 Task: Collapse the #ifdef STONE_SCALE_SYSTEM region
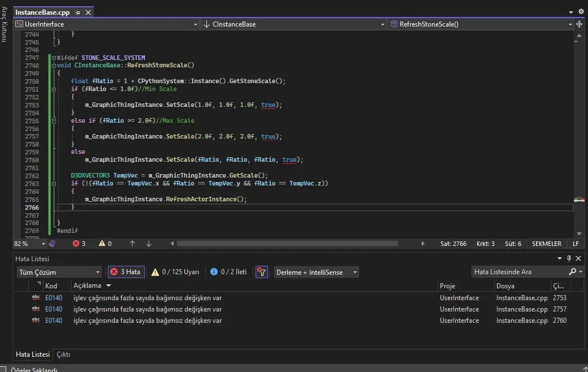pos(54,58)
